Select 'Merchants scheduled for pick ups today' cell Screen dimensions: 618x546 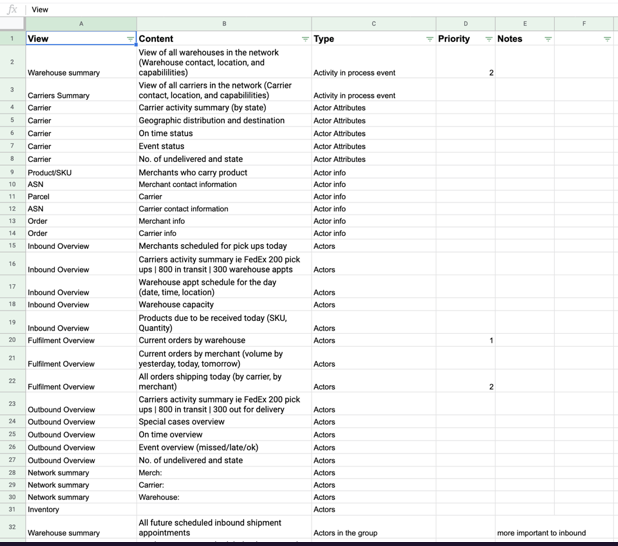(x=224, y=246)
